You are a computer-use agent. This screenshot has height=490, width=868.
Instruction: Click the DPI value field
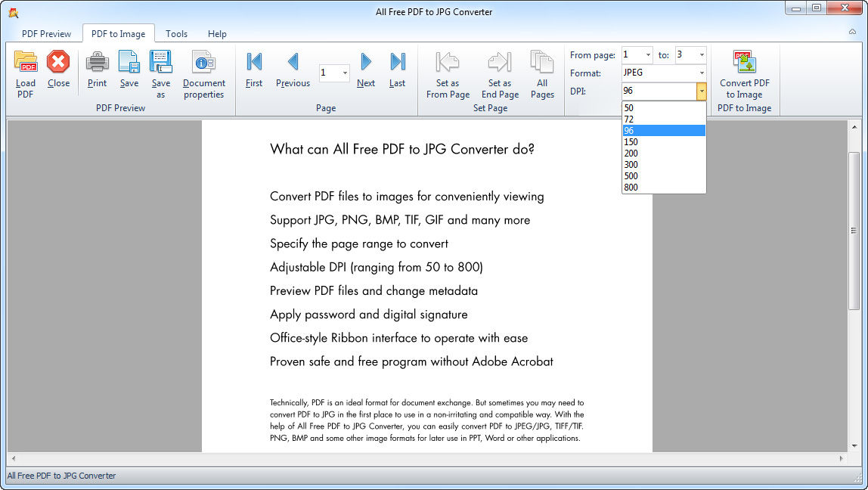659,91
